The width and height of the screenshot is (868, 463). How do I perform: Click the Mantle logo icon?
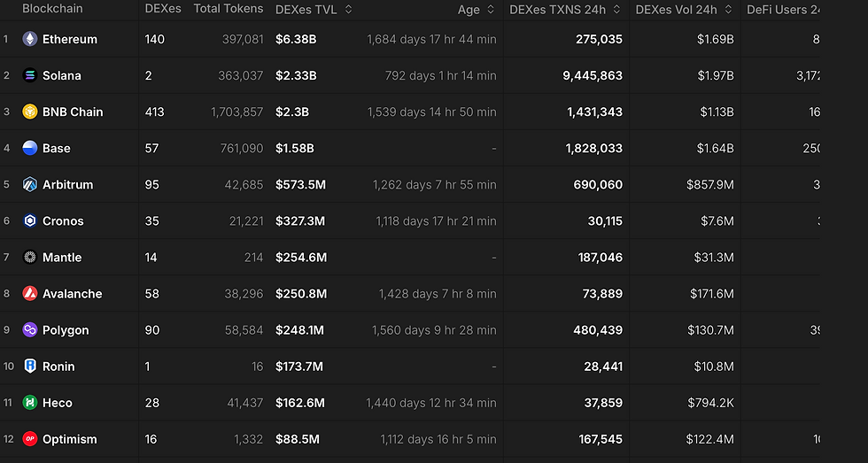30,258
